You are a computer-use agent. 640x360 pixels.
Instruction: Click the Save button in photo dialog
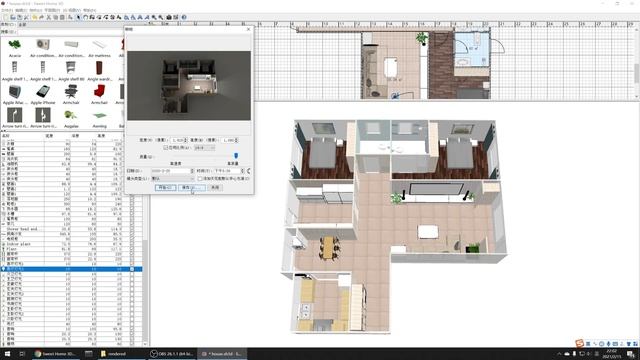point(192,187)
